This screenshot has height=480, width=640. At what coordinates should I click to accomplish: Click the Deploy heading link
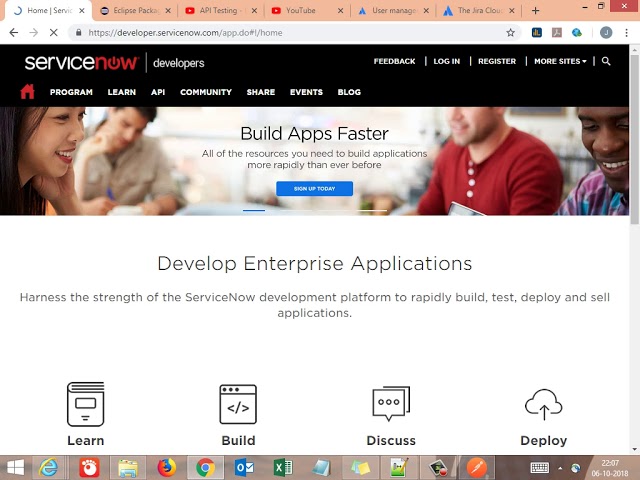coord(543,440)
